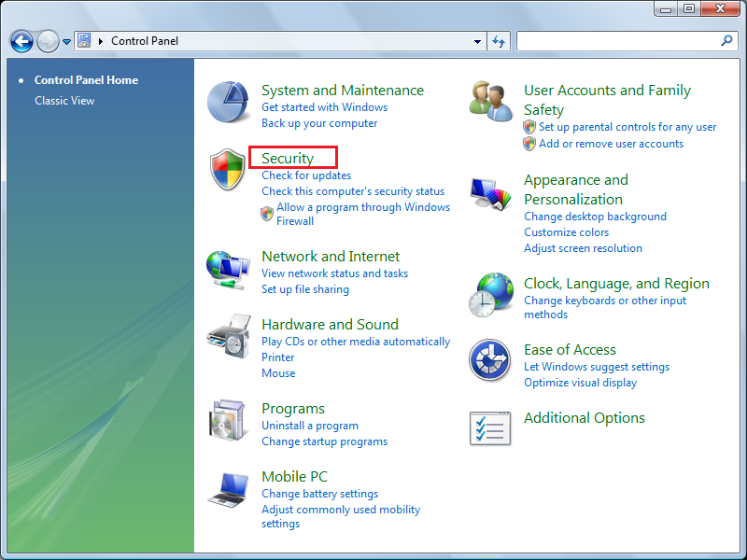Click Optimize visual display

tap(580, 383)
